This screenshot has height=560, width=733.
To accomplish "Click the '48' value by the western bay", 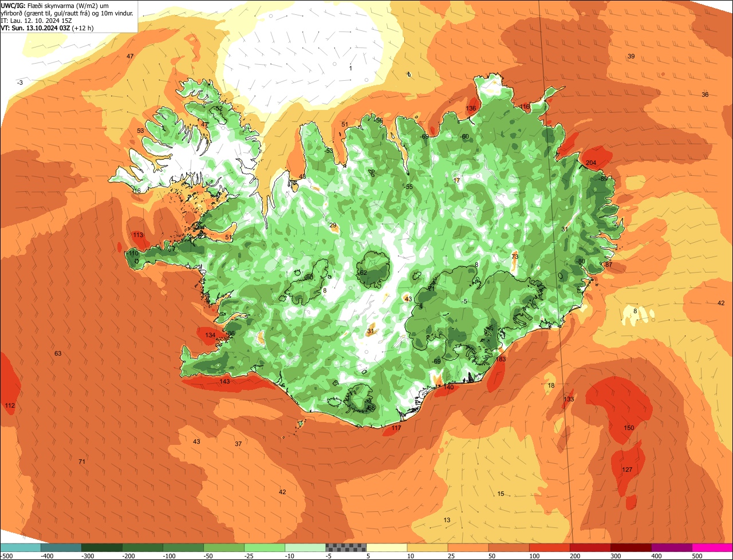I will 302,176.
